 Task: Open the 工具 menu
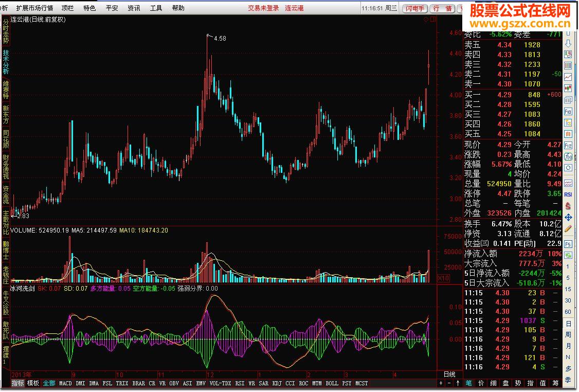[156, 8]
